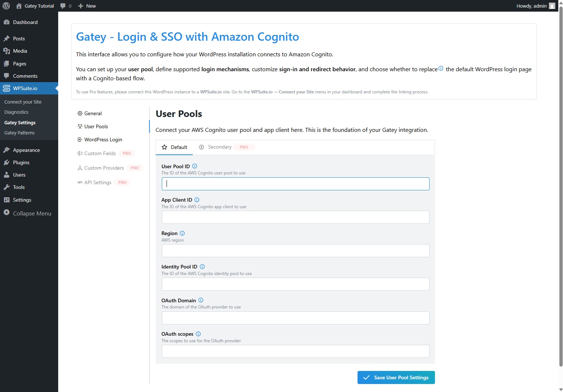Click the OAuth scopes info icon

tap(198, 334)
